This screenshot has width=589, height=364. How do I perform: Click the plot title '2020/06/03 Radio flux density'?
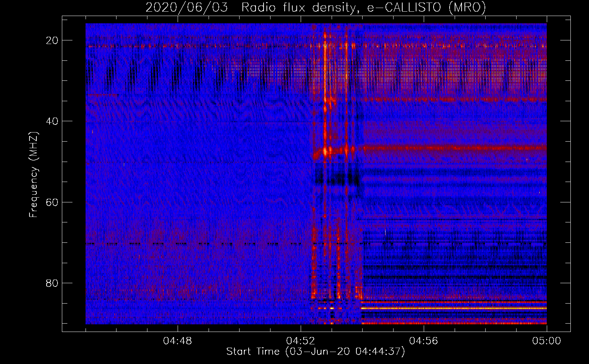(x=316, y=7)
